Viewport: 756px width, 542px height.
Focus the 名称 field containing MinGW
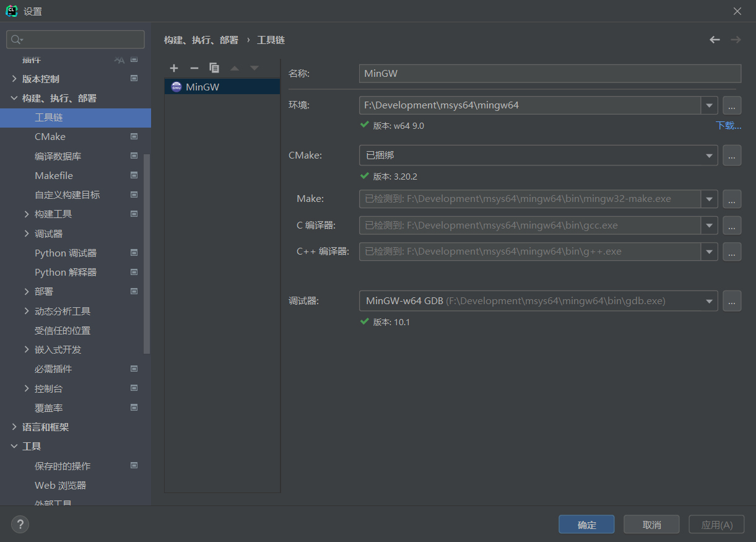click(550, 73)
